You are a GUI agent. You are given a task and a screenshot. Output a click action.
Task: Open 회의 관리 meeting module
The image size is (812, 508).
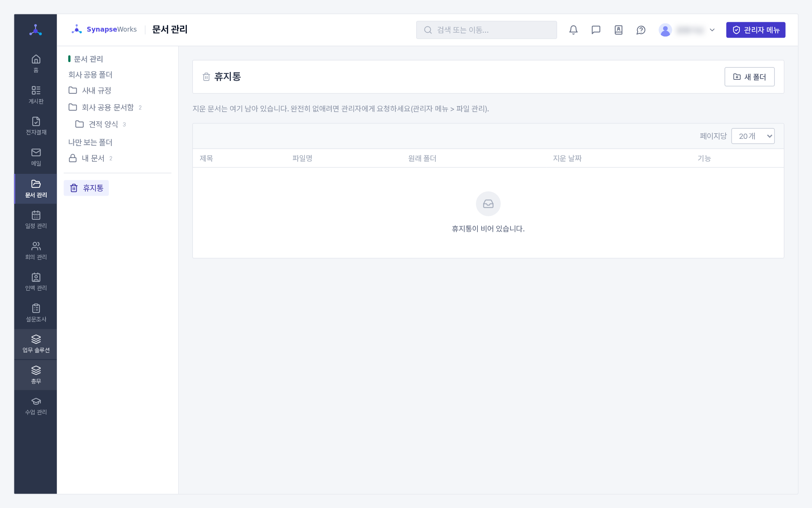(36, 251)
